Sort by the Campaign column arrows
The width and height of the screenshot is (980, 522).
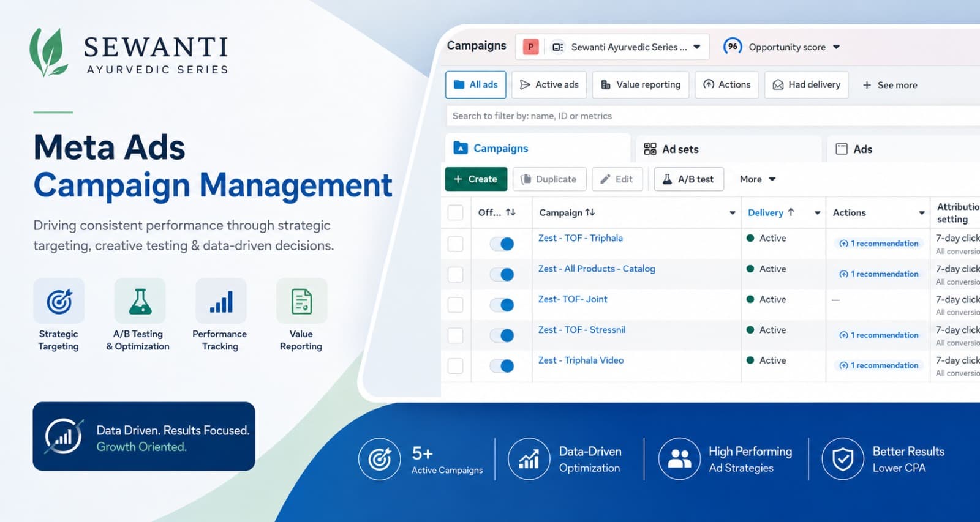point(590,212)
